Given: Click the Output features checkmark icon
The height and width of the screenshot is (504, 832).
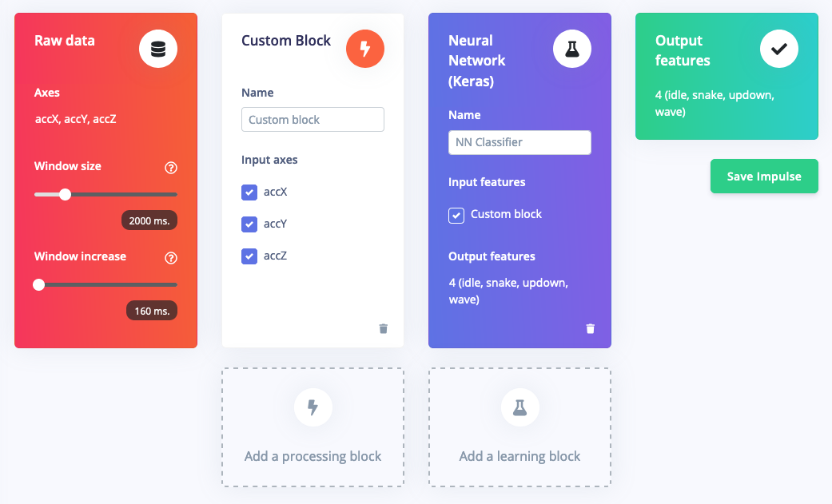Looking at the screenshot, I should coord(779,49).
